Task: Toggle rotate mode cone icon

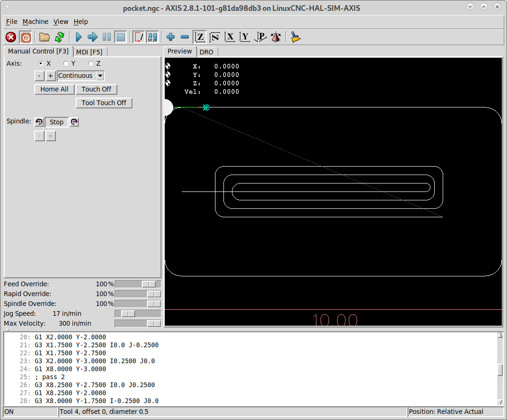Action: click(x=276, y=37)
